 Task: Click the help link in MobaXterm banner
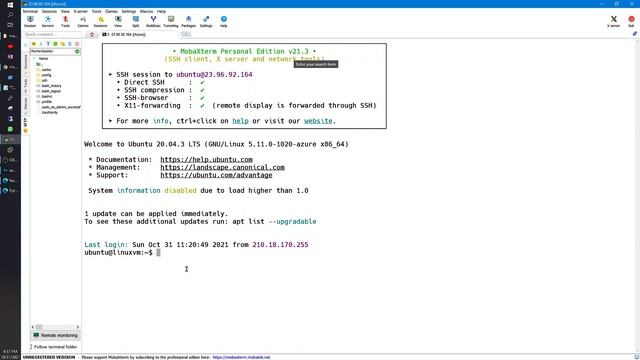coord(240,121)
